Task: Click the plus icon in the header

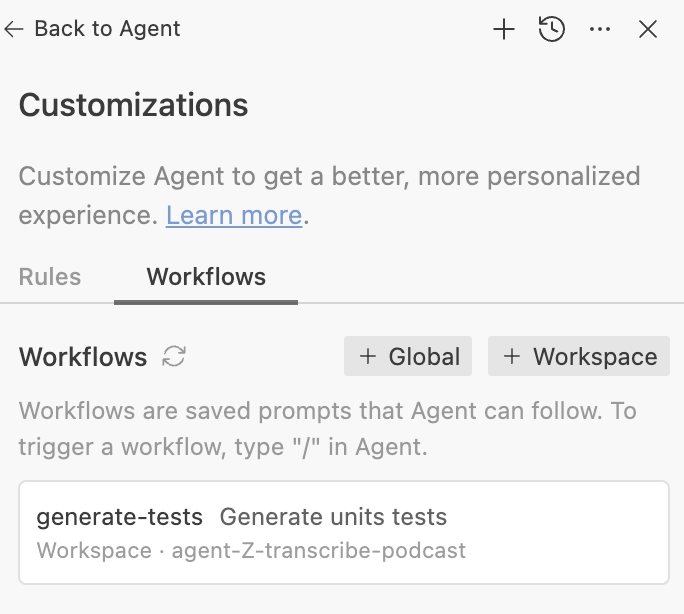Action: (x=504, y=30)
